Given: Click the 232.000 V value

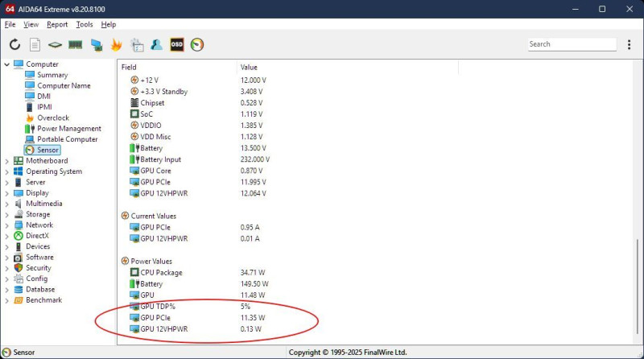Looking at the screenshot, I should pyautogui.click(x=255, y=159).
